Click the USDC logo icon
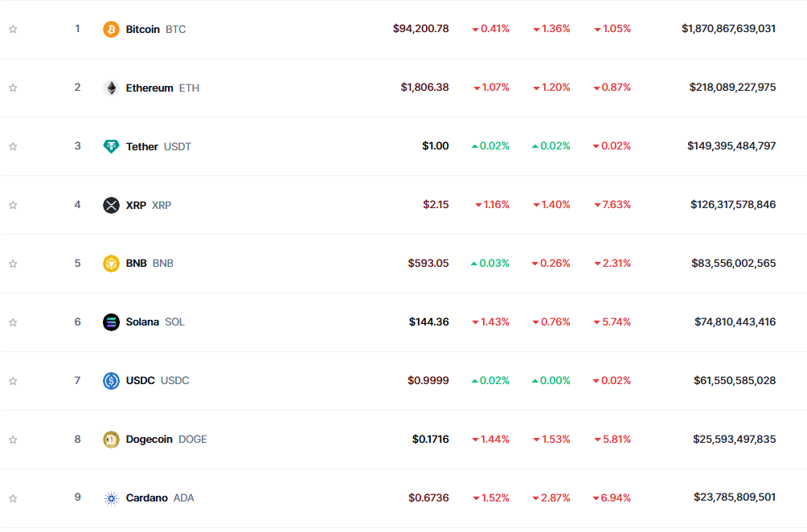 click(x=111, y=381)
